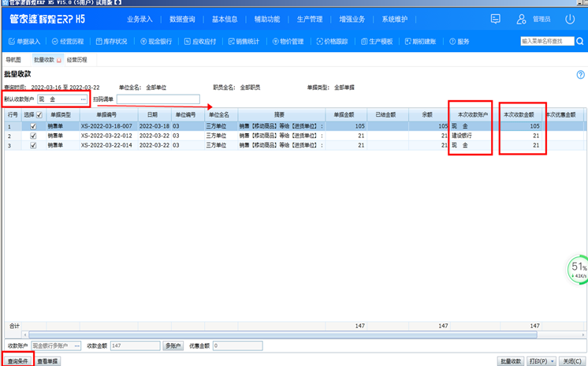Open help with the question mark icon
The height and width of the screenshot is (366, 588).
point(581,75)
